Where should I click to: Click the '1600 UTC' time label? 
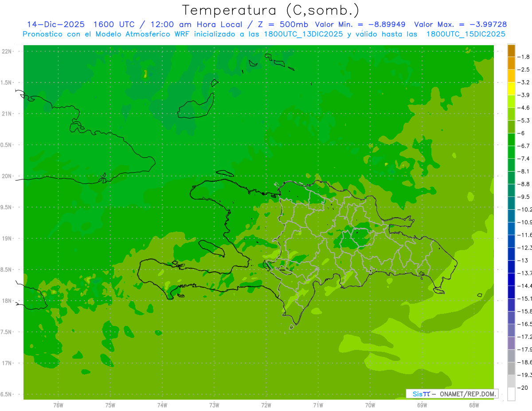pos(113,24)
